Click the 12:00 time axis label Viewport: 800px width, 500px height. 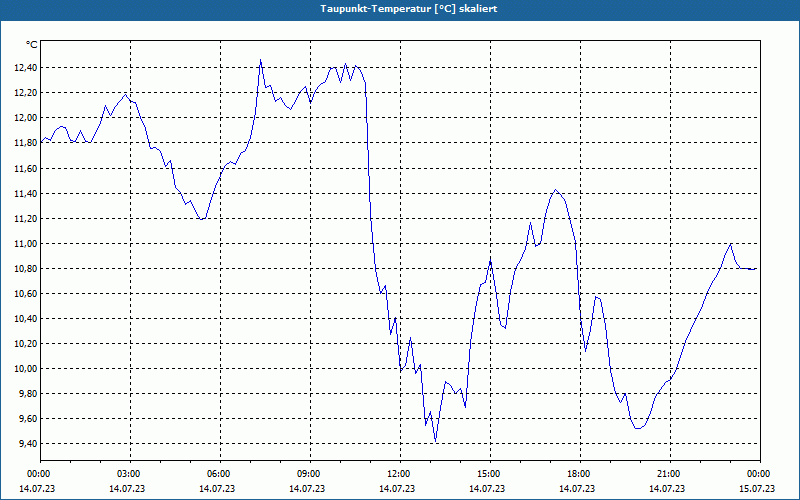(x=400, y=474)
